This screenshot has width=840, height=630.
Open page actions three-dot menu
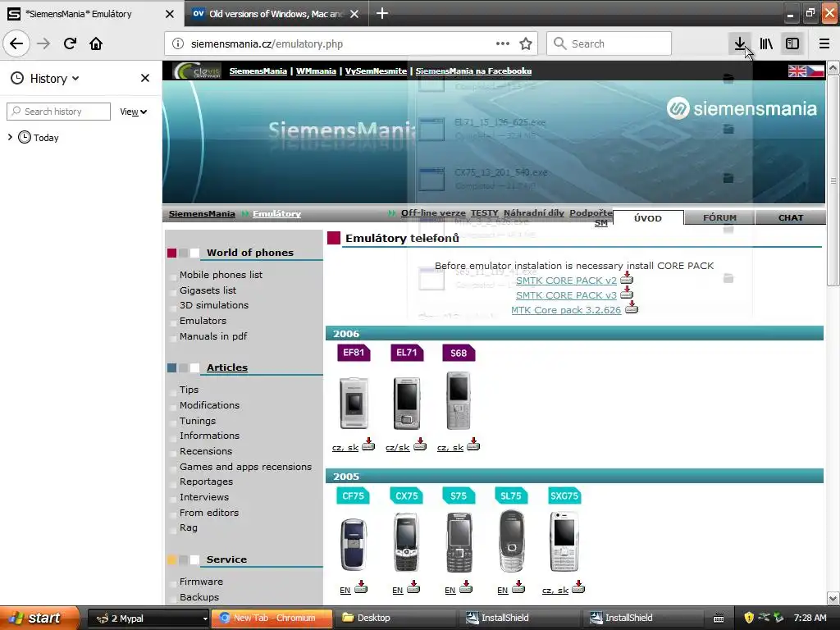503,43
